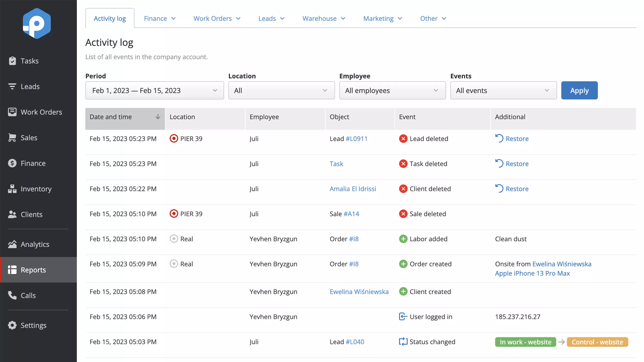Click the Control - website status badge
This screenshot has width=644, height=362.
point(597,342)
